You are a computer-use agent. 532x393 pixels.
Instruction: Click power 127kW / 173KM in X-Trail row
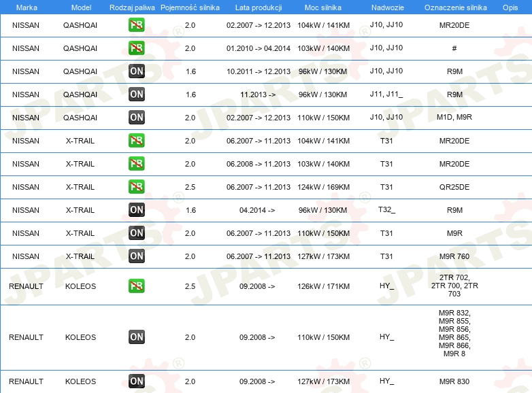[323, 256]
